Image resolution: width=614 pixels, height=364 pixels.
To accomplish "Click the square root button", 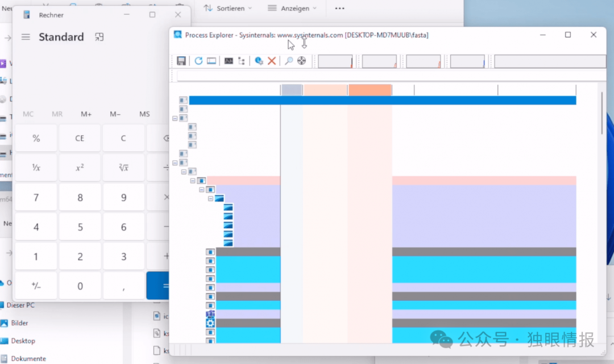I will (123, 168).
